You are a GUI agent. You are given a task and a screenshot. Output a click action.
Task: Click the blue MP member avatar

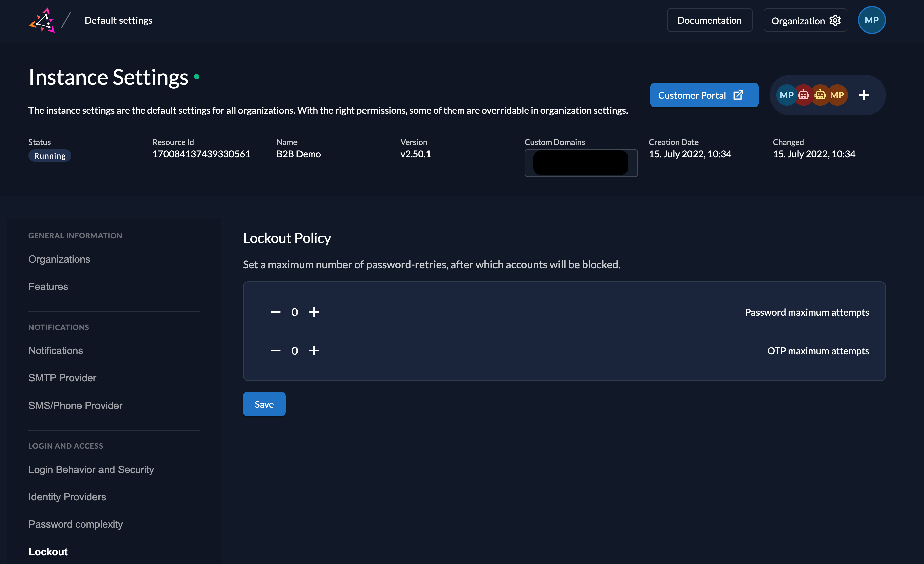(x=786, y=95)
